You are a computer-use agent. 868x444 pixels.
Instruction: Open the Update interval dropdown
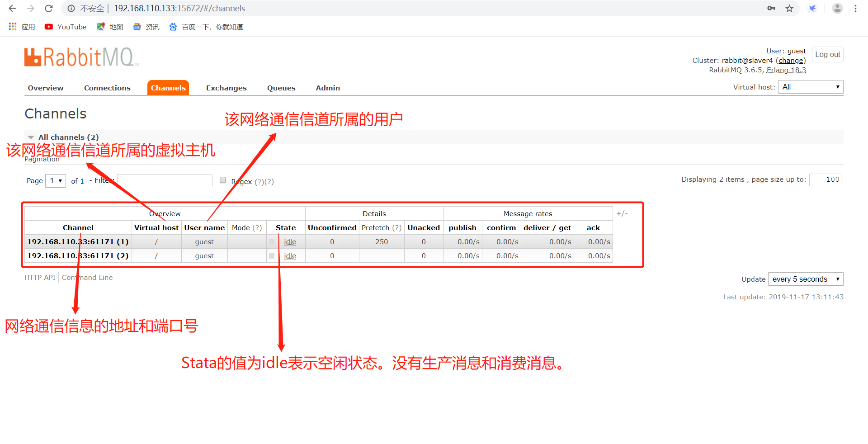click(x=806, y=279)
